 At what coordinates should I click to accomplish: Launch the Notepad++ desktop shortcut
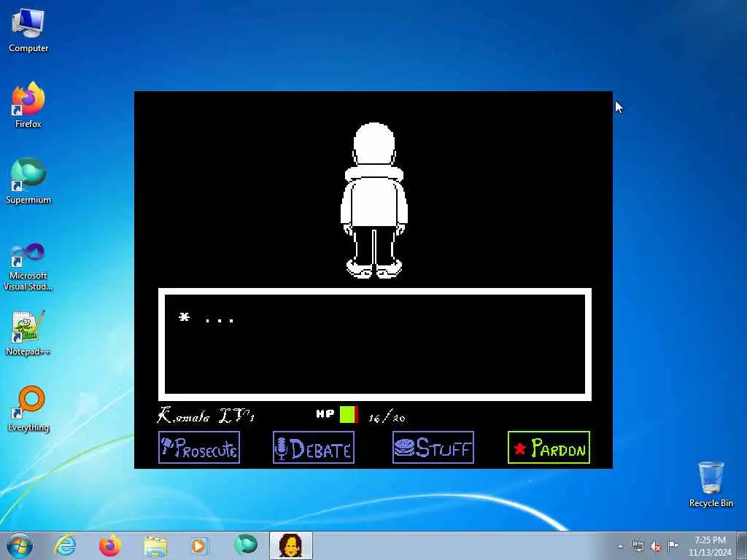pos(28,332)
